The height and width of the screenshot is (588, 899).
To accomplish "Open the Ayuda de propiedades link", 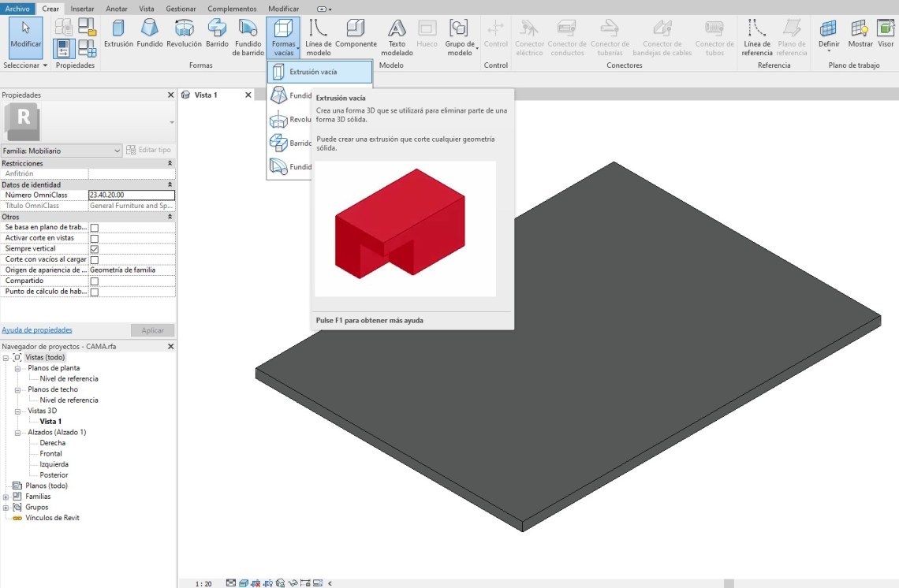I will (x=37, y=330).
